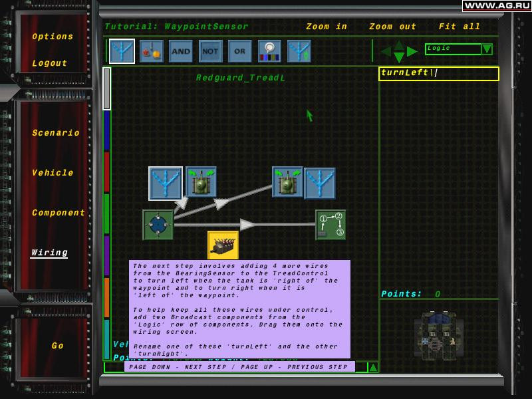
Task: Select the toolbar Broadcast icon with green mark
Action: [x=299, y=51]
